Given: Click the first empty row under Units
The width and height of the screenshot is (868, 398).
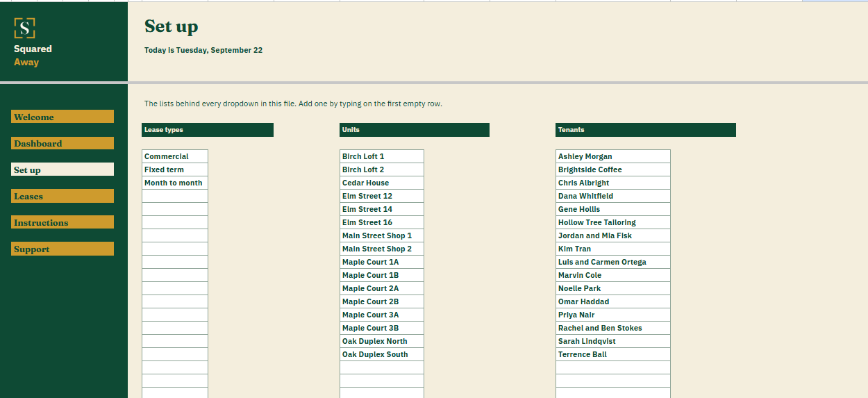Looking at the screenshot, I should (382, 367).
